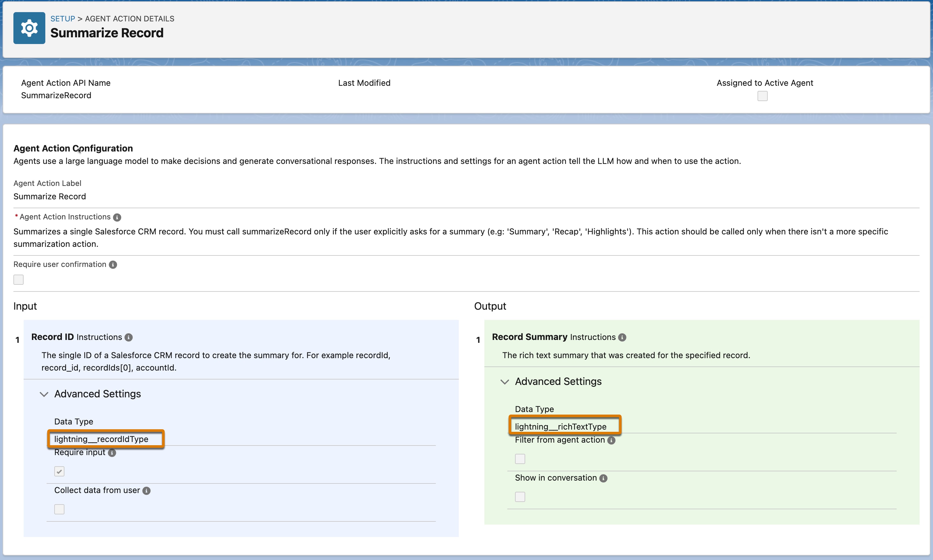Viewport: 933px width, 560px height.
Task: Click info icon beside Require user confirmation
Action: coord(113,265)
